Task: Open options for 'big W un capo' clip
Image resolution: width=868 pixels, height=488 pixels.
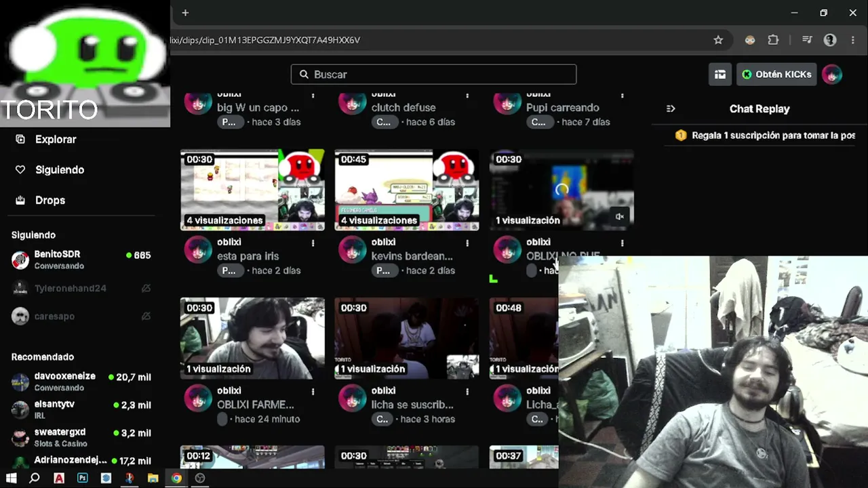Action: point(313,96)
